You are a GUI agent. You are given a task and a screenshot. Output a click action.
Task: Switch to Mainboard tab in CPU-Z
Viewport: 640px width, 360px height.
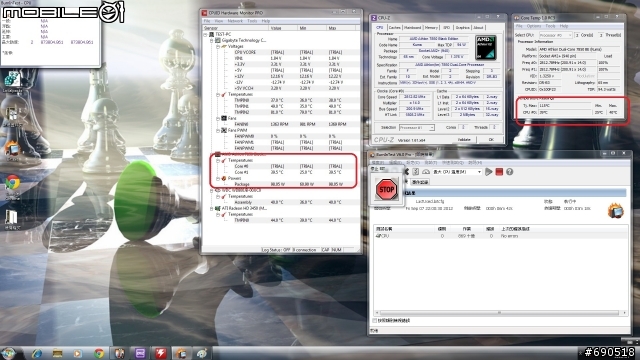[x=412, y=27]
